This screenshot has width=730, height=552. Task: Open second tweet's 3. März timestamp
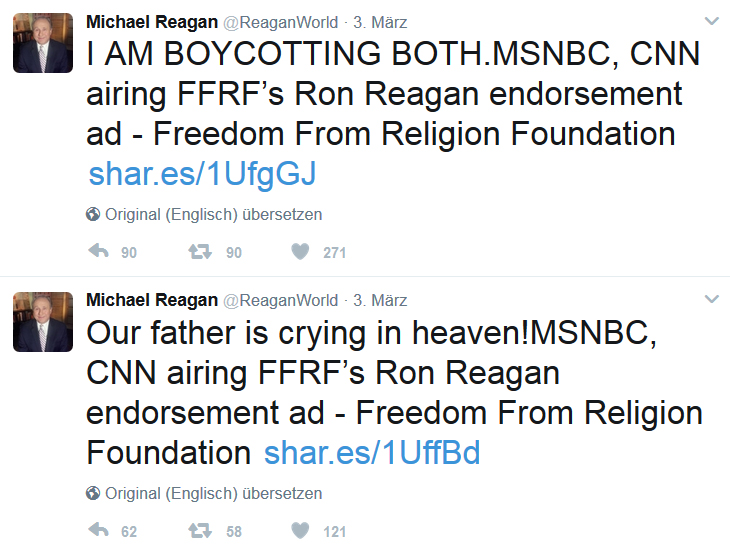point(380,300)
